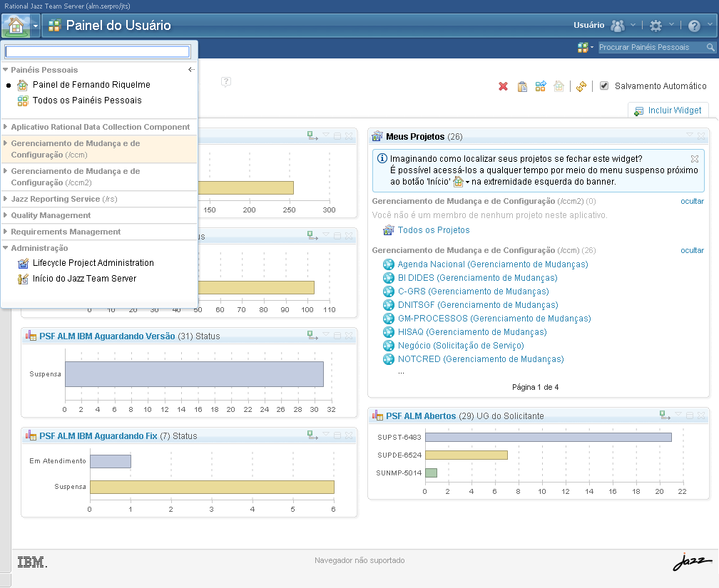The height and width of the screenshot is (588, 719).
Task: Click the red X delete dashboard icon
Action: pyautogui.click(x=503, y=86)
